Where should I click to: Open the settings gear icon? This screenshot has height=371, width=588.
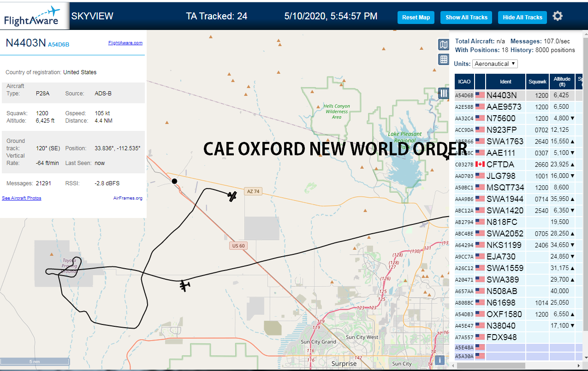[x=558, y=16]
